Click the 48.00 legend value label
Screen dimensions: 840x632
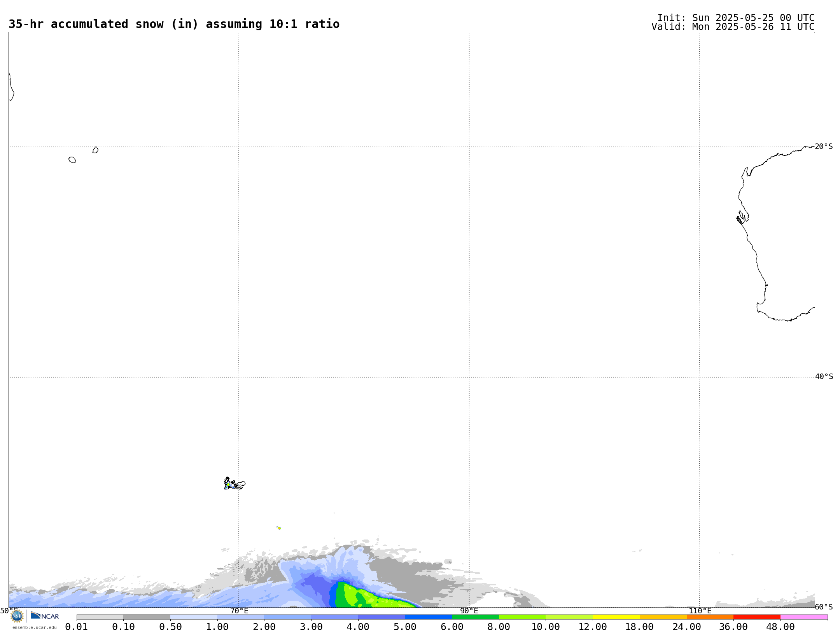pyautogui.click(x=780, y=627)
